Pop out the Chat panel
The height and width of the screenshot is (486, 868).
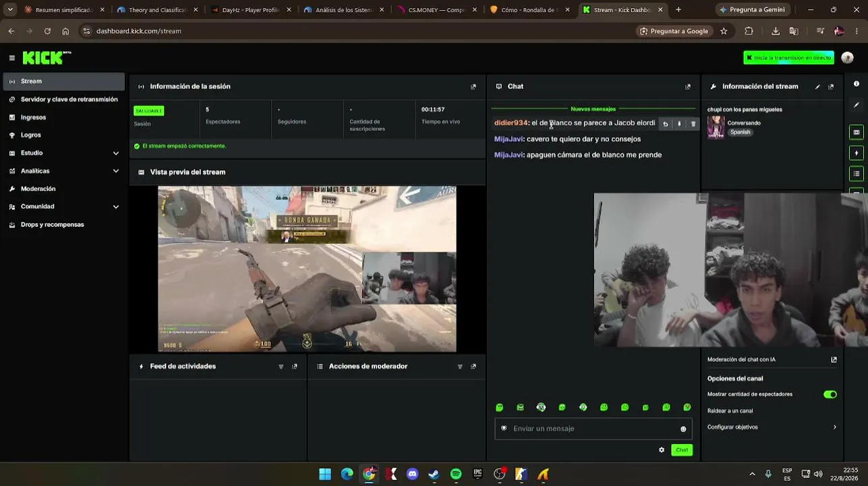pyautogui.click(x=687, y=86)
